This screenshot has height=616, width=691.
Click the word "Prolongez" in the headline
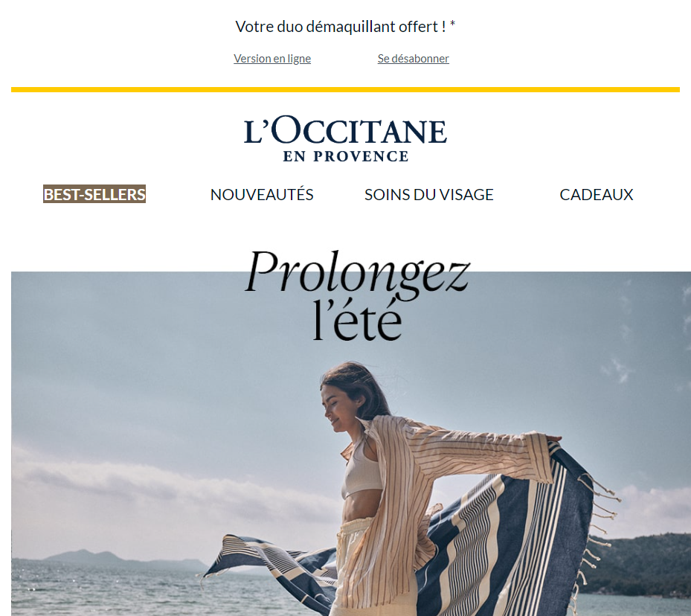[357, 274]
